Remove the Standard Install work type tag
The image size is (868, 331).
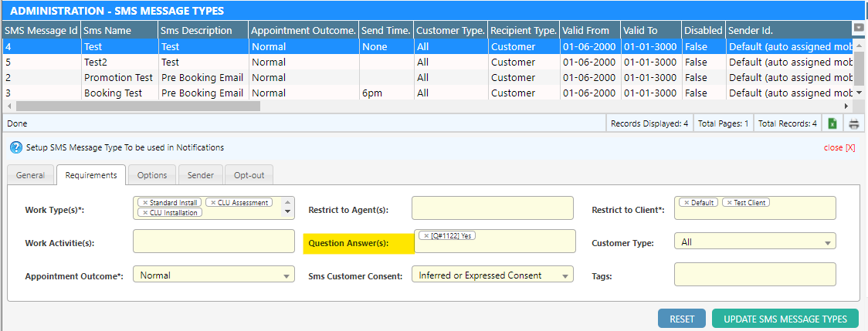pos(145,203)
